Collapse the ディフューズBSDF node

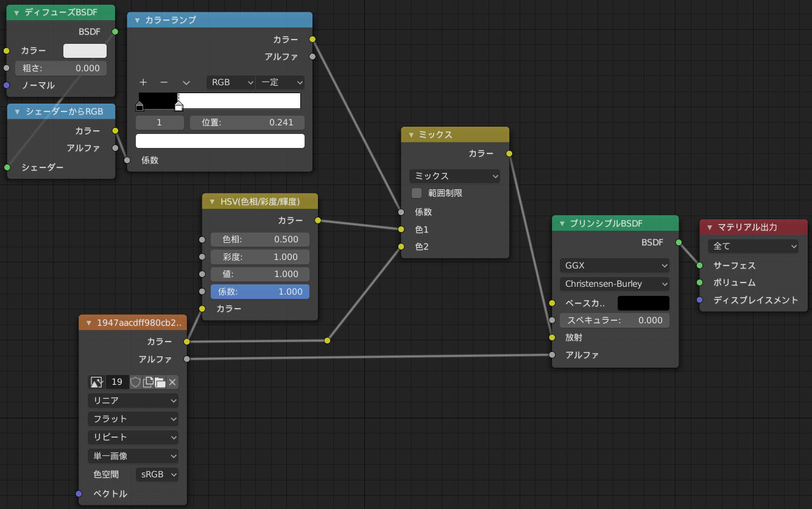[16, 13]
